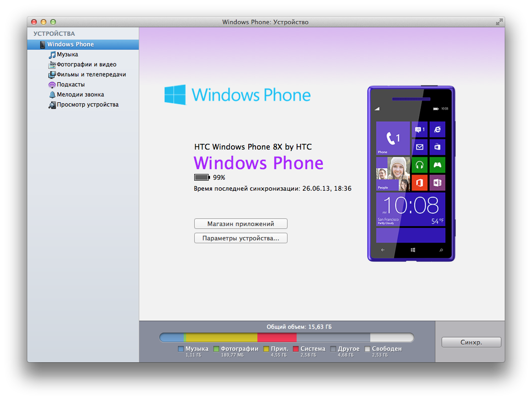Click the purple Windows Phone device name
The height and width of the screenshot is (400, 532).
258,163
